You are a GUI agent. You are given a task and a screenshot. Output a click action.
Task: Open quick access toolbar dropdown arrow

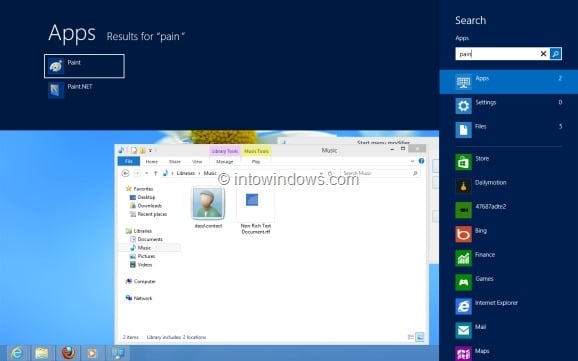150,150
